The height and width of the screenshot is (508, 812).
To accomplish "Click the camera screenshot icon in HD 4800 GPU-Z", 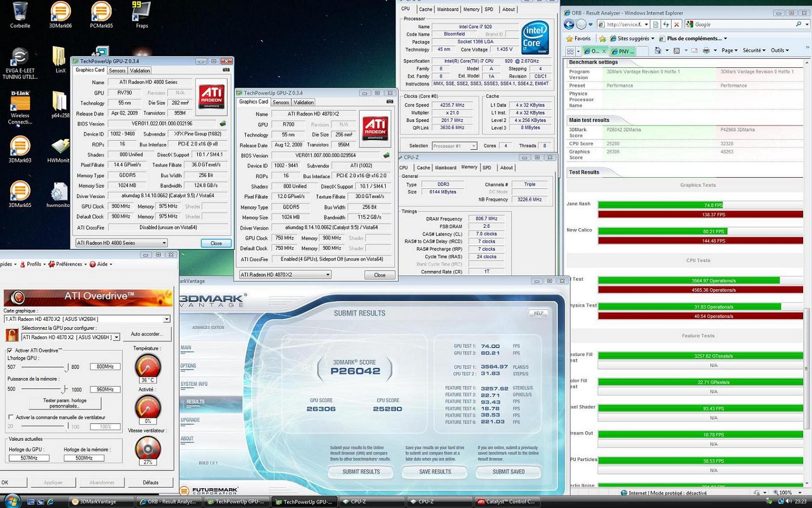I will point(226,69).
